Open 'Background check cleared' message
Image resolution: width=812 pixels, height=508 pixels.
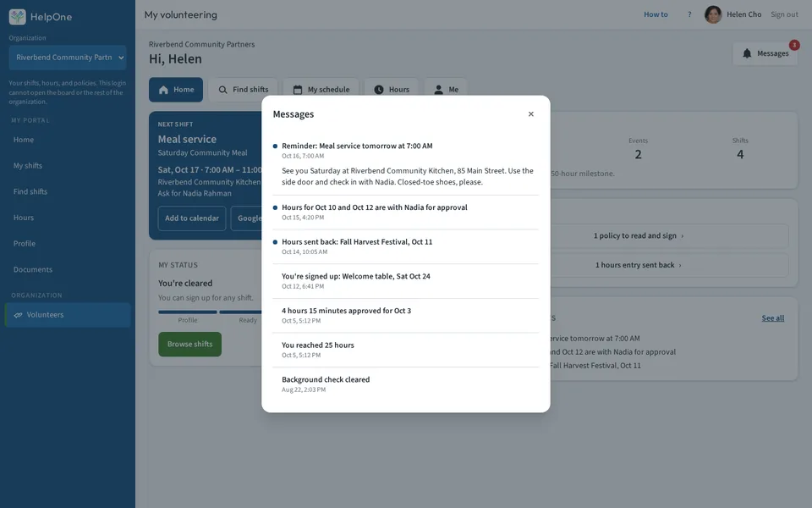coord(405,384)
